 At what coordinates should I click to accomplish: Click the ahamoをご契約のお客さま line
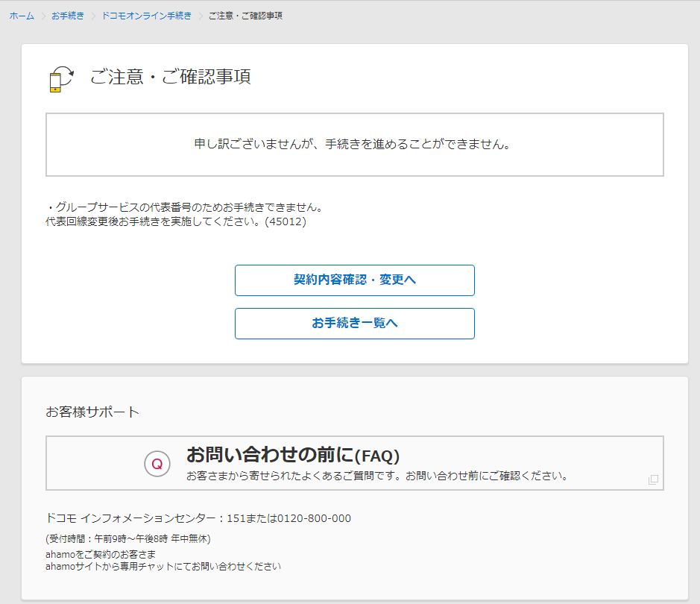click(x=101, y=555)
